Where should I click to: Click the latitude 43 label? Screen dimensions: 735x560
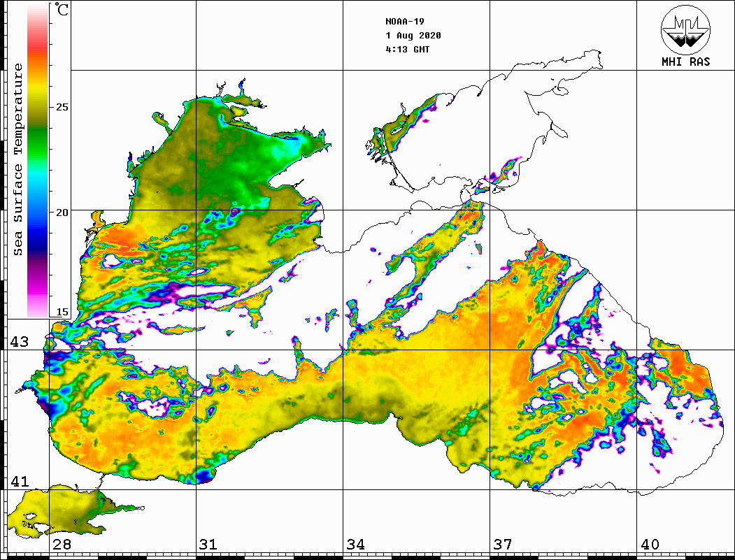[20, 342]
